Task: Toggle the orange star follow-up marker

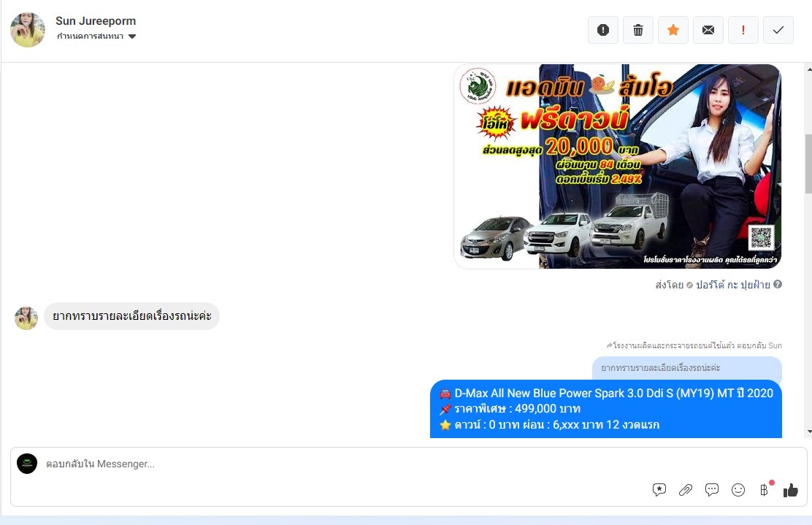Action: 673,30
